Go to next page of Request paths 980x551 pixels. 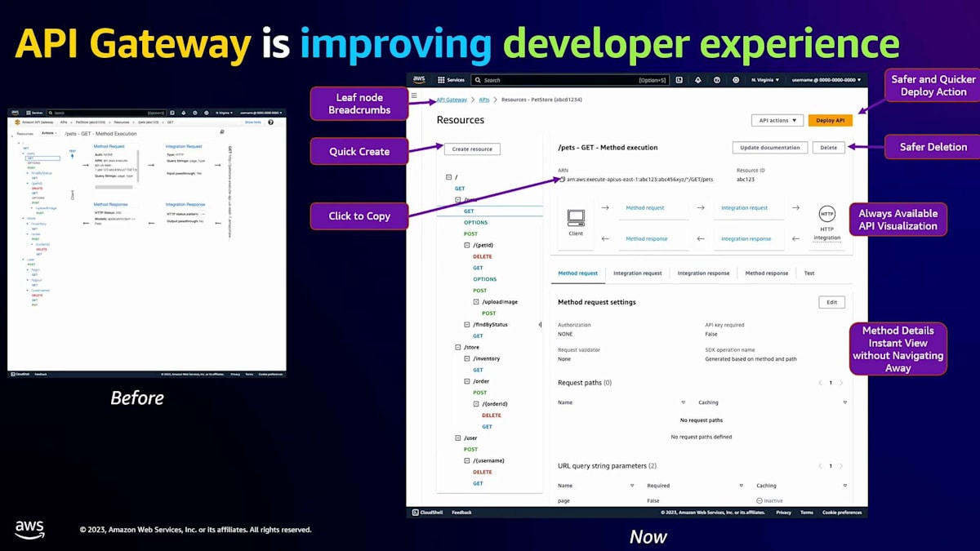point(841,383)
